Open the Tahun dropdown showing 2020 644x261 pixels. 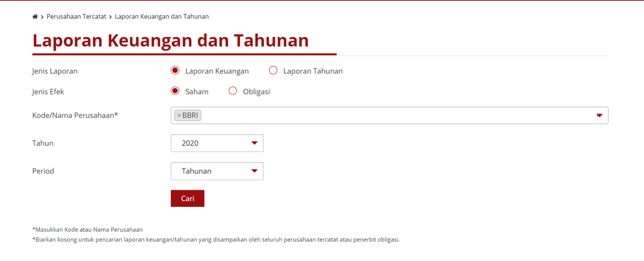tap(217, 143)
